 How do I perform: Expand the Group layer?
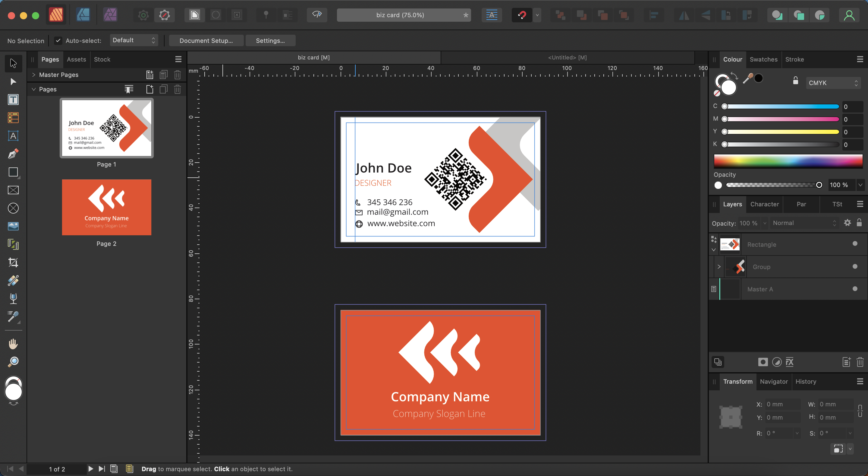click(719, 267)
